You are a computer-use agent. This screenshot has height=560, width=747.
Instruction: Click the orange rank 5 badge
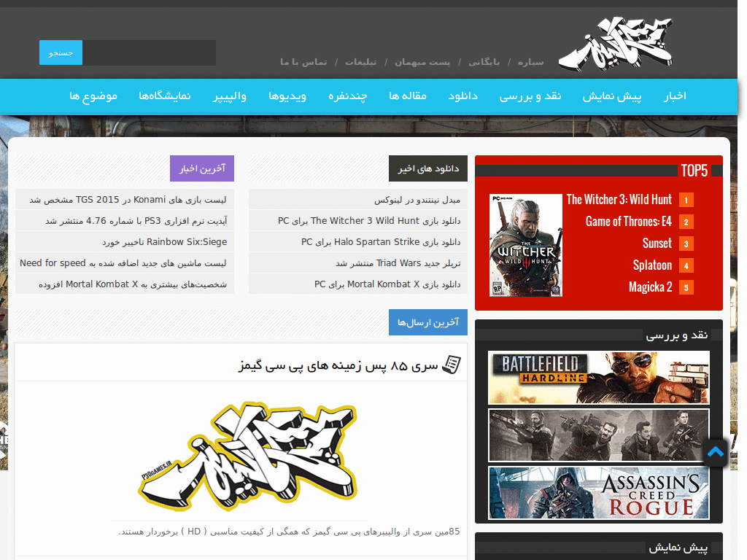point(686,287)
